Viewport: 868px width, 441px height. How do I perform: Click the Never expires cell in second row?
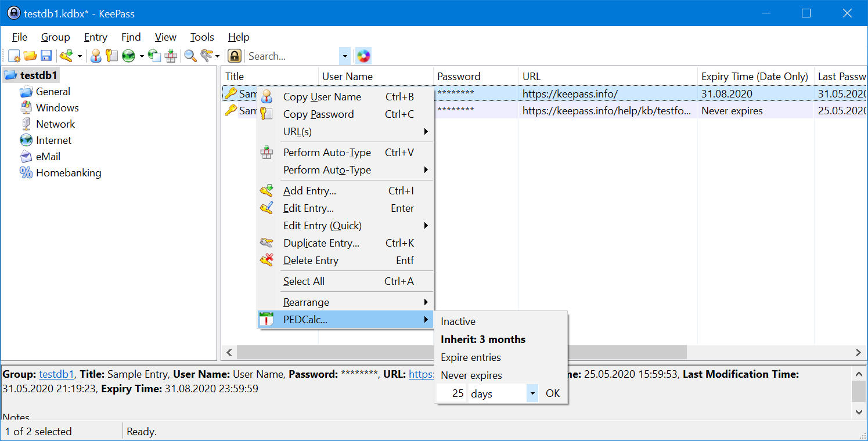point(755,111)
